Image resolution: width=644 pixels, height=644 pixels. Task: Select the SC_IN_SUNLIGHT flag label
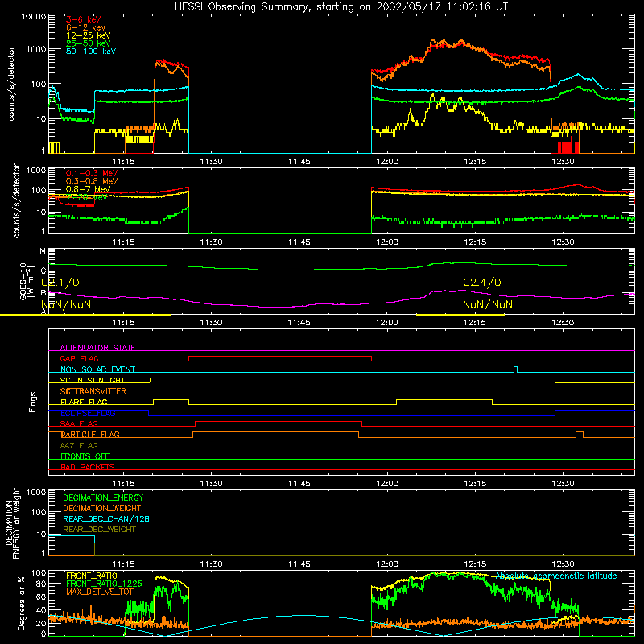coord(92,380)
